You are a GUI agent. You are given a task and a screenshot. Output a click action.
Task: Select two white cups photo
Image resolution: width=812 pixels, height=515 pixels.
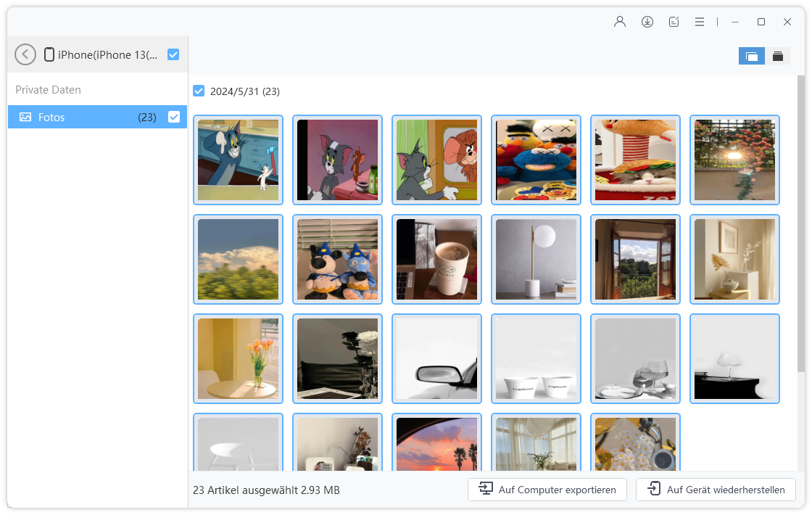(536, 359)
